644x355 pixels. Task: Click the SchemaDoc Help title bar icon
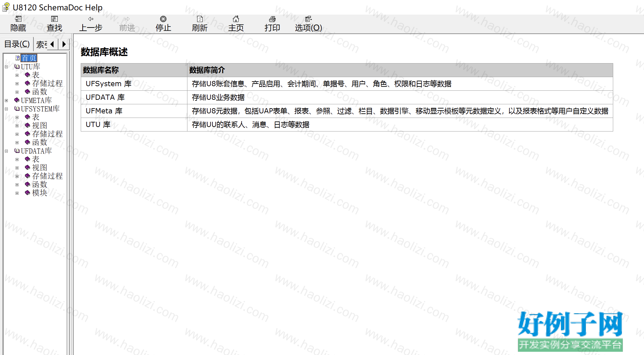click(x=6, y=7)
